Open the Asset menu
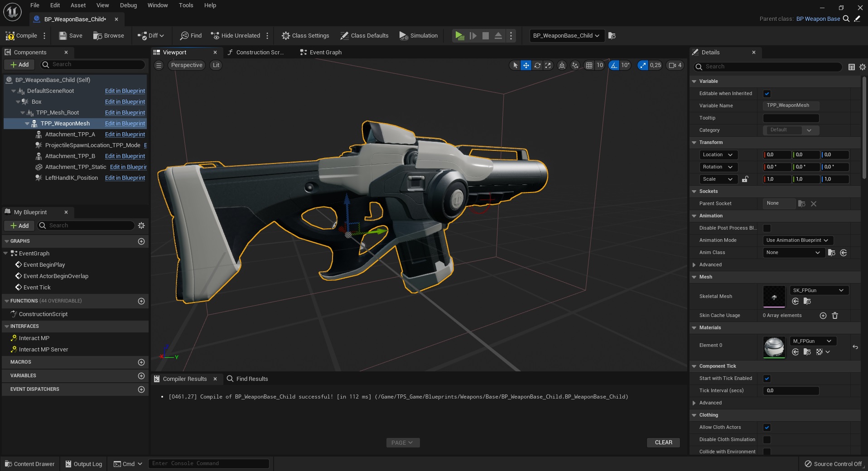Image resolution: width=868 pixels, height=471 pixels. point(78,5)
